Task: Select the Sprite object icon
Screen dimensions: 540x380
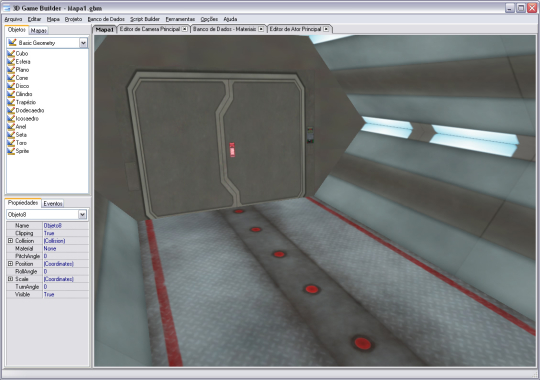Action: pyautogui.click(x=11, y=151)
